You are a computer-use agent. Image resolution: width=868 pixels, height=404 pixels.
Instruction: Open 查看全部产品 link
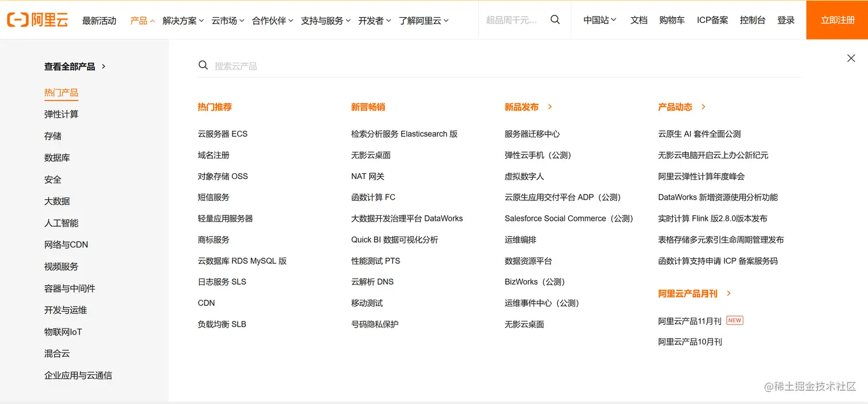69,67
